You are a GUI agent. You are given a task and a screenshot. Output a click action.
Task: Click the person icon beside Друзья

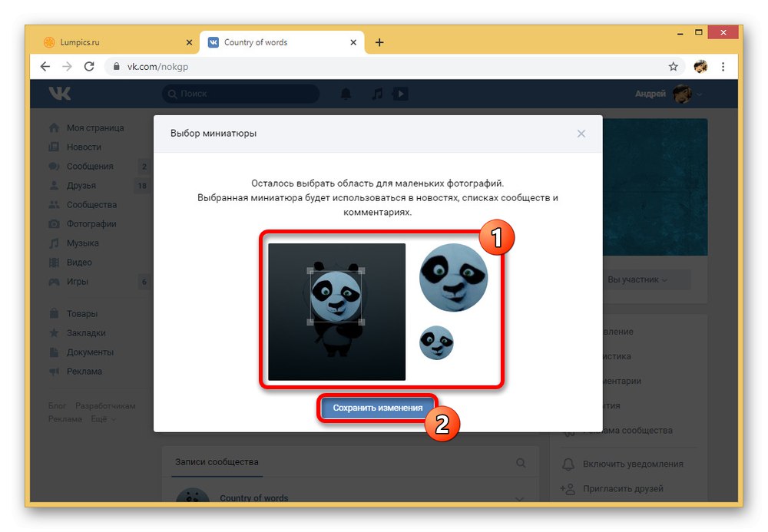54,186
